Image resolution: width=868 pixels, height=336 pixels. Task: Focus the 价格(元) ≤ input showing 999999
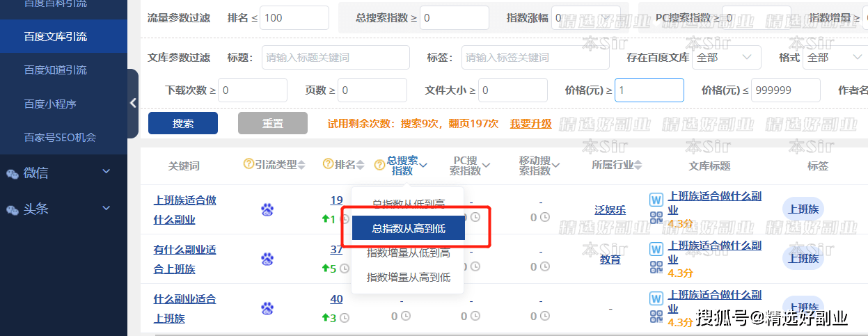[786, 90]
